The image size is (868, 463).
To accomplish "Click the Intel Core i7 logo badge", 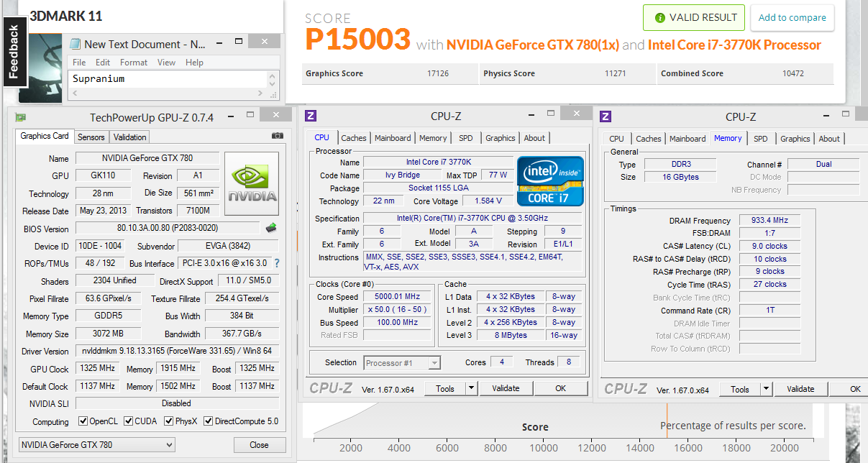I will (x=550, y=180).
